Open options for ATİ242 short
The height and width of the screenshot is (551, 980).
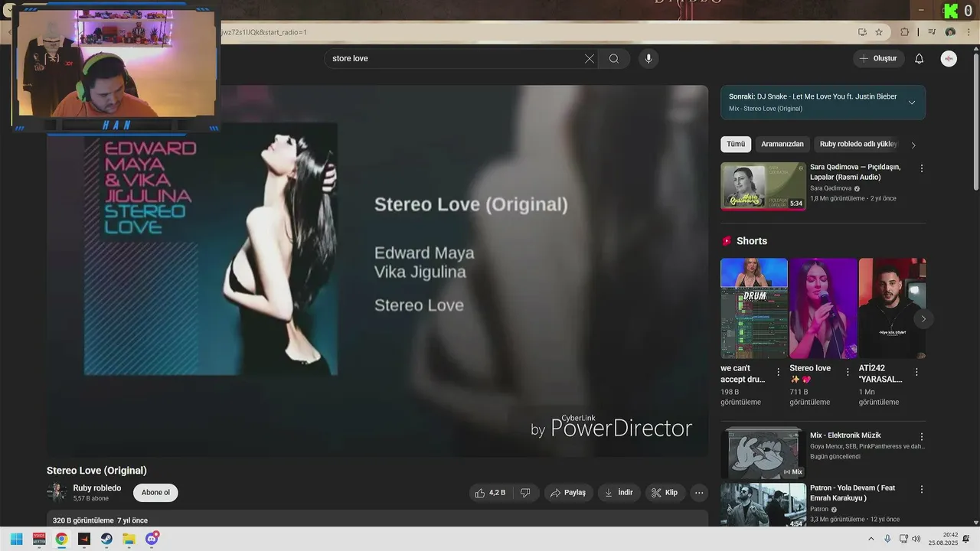click(916, 372)
